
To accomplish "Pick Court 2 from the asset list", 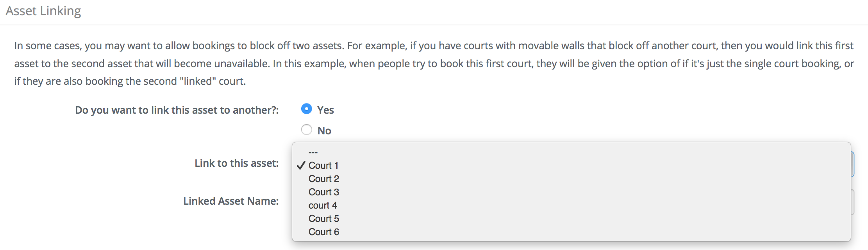I will (x=571, y=179).
